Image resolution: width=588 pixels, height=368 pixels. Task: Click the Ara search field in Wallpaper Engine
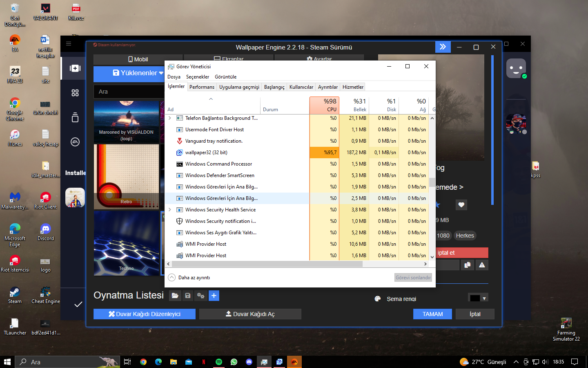point(129,92)
